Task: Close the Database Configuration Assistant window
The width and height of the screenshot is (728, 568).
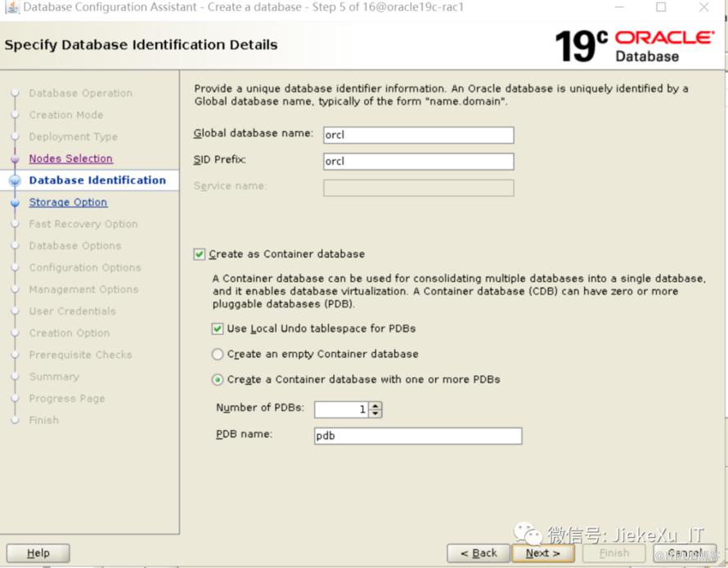Action: pos(703,7)
